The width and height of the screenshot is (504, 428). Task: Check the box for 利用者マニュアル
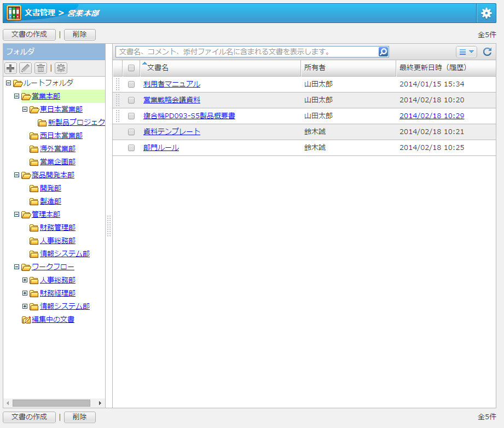point(131,84)
